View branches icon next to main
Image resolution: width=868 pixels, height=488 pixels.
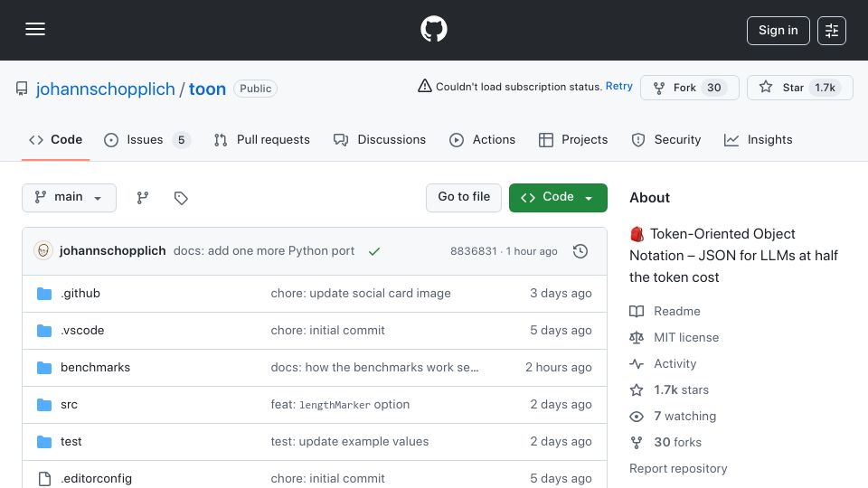click(x=143, y=198)
